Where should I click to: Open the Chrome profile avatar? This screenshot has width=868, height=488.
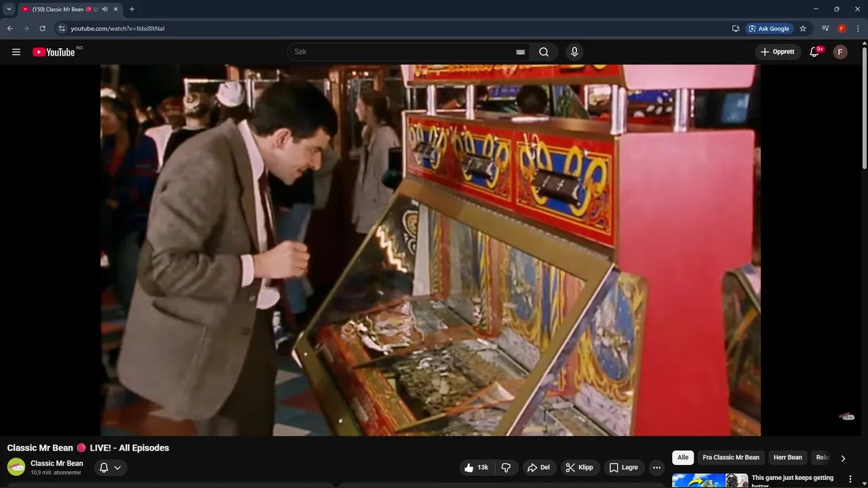(842, 28)
